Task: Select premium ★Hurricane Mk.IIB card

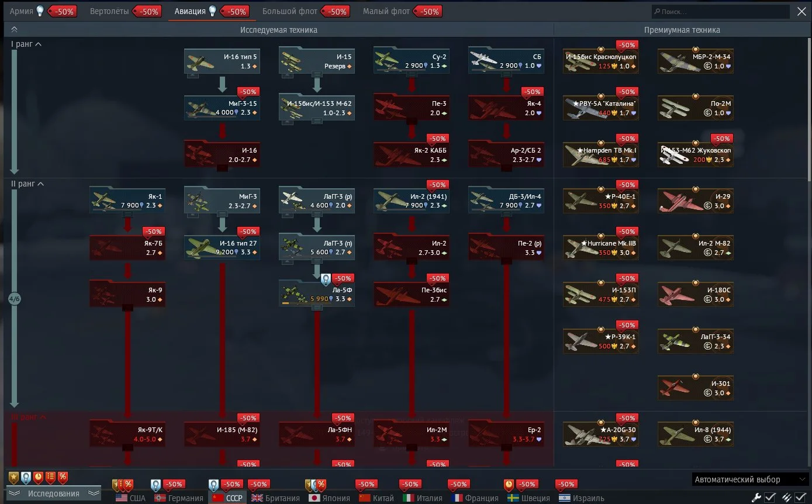Action: [601, 247]
